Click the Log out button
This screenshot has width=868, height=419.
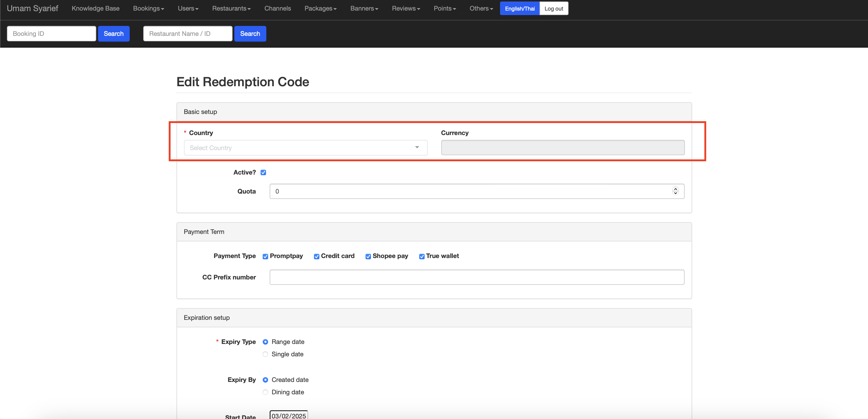coord(553,8)
